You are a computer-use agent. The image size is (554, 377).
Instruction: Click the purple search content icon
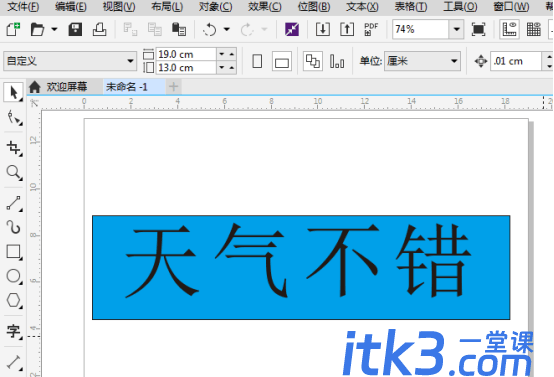[292, 29]
